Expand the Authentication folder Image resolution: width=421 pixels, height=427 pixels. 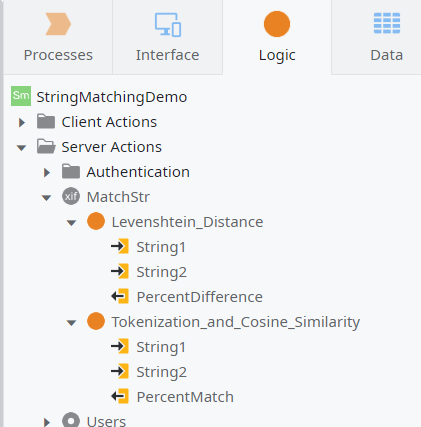47,172
